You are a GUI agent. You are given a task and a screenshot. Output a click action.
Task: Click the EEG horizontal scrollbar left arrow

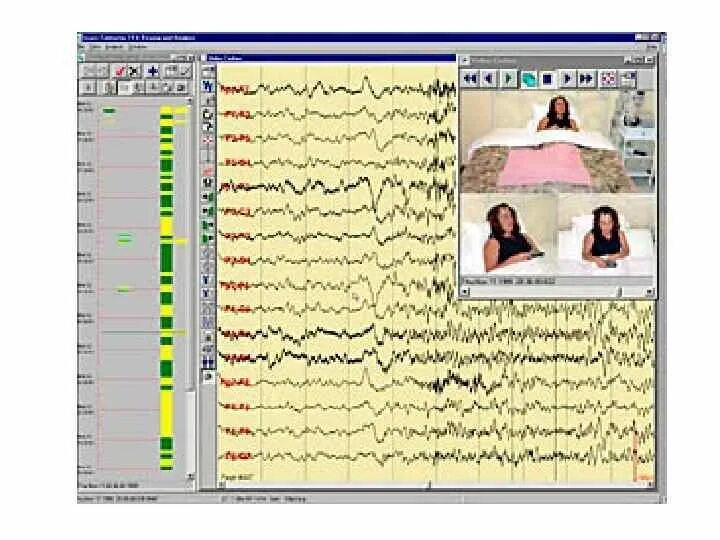[221, 484]
